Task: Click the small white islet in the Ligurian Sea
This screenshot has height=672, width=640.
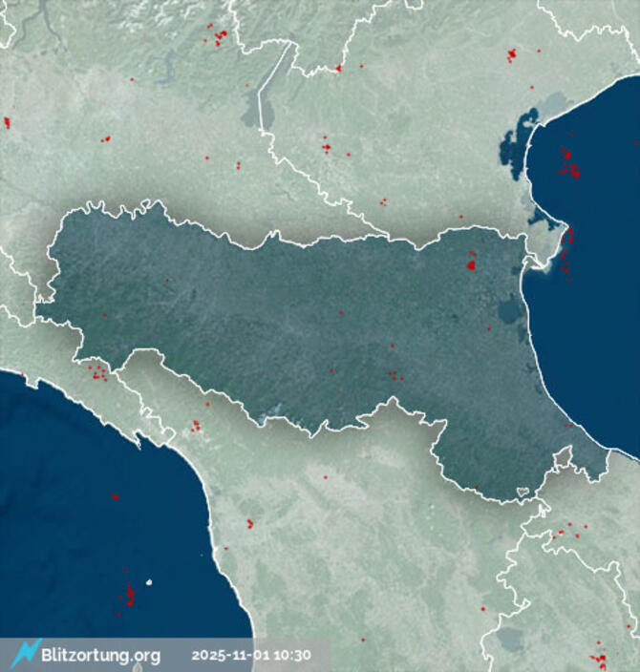Action: click(x=148, y=581)
